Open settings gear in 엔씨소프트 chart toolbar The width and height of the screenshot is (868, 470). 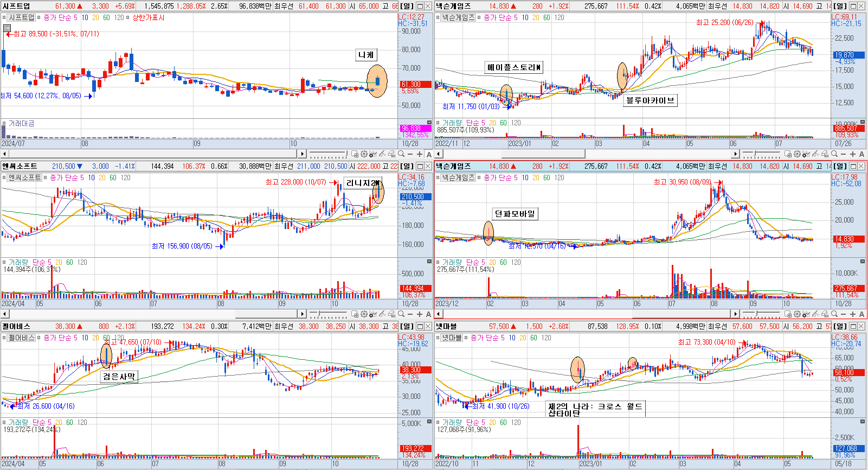tap(364, 314)
